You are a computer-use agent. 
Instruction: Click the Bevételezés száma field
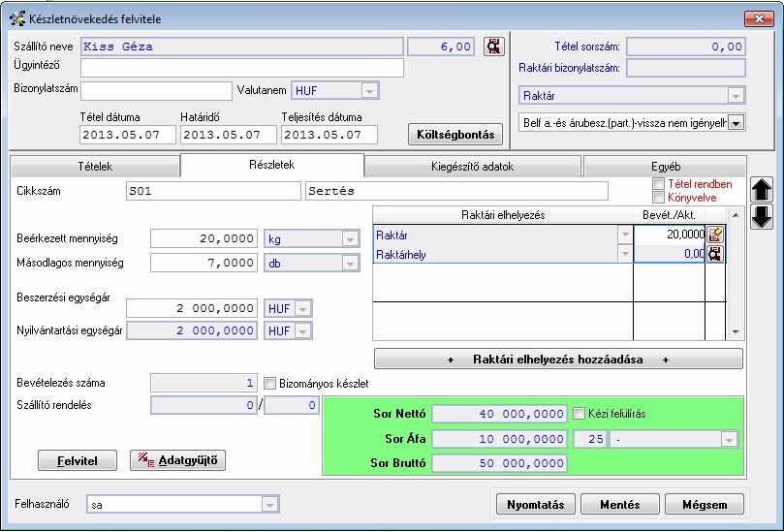pyautogui.click(x=204, y=384)
